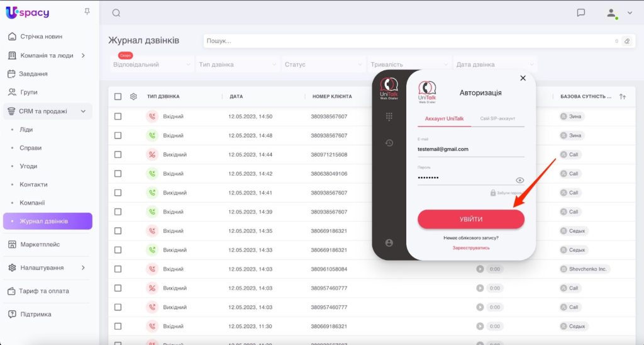The image size is (644, 345).
Task: Tick the checkbox for the 14:50 call row
Action: (x=118, y=116)
